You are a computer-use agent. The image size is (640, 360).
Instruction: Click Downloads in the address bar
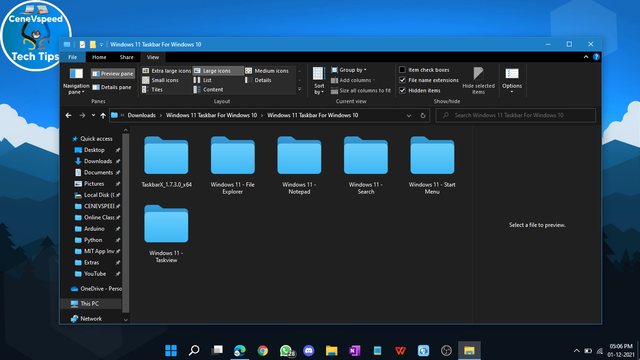point(141,116)
